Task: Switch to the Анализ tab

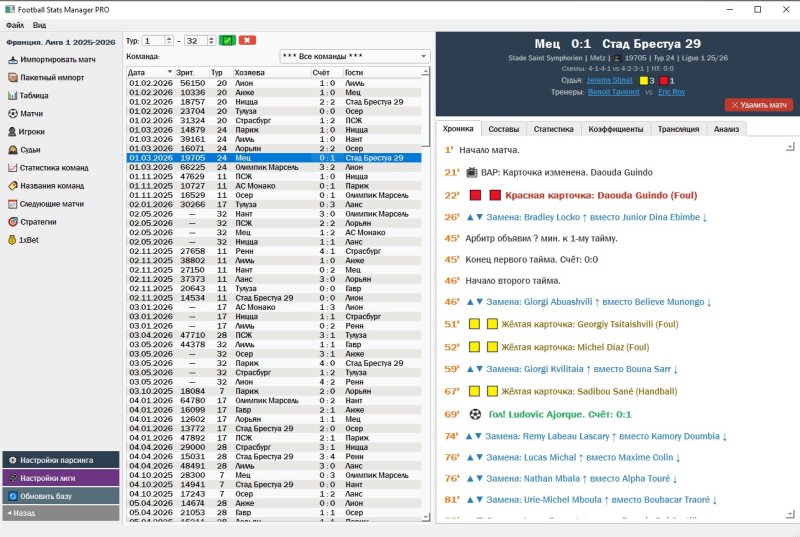Action: pos(727,130)
